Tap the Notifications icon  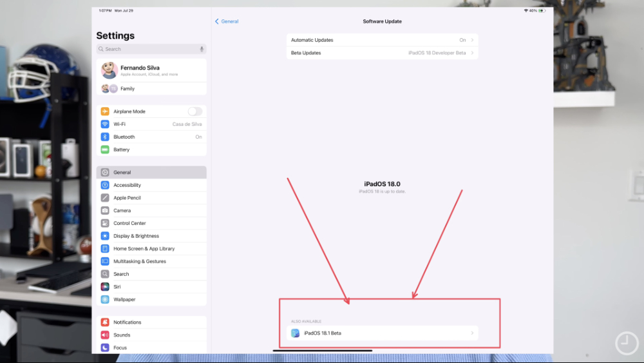point(105,322)
